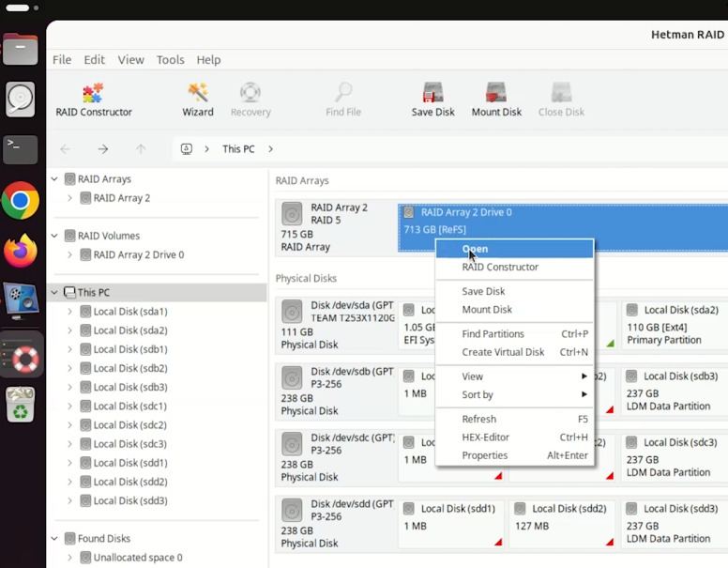Launch Google Chrome from the dock
The width and height of the screenshot is (728, 568).
20,200
